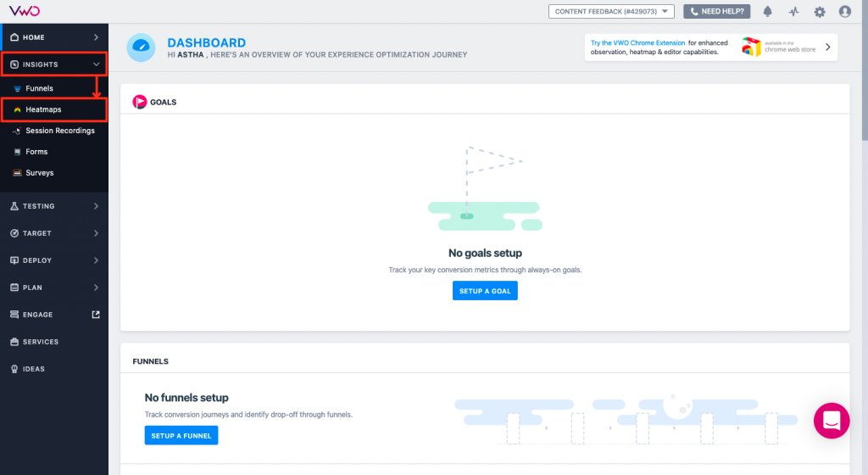The height and width of the screenshot is (475, 868).
Task: Expand the Home menu chevron
Action: [x=97, y=37]
